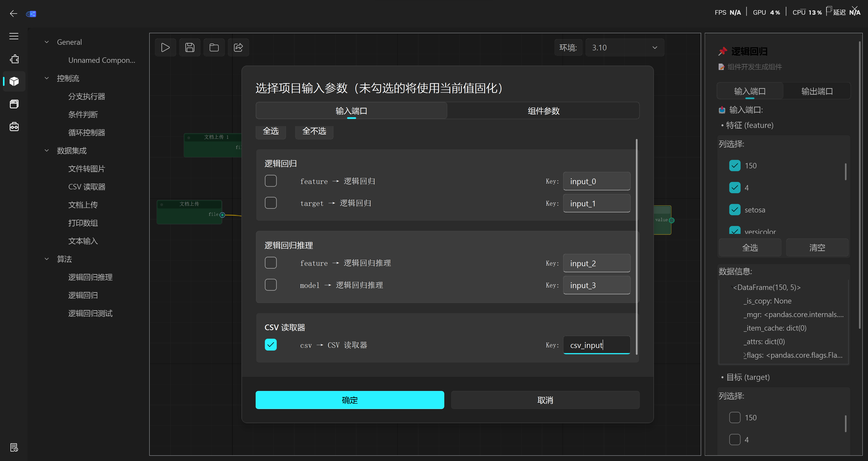This screenshot has height=461, width=868.
Task: Click the 全选 button under 列选择
Action: coord(750,248)
